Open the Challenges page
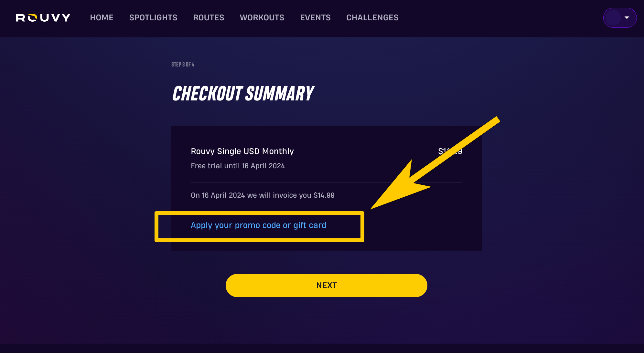Viewport: 644px width, 353px height. click(x=372, y=18)
